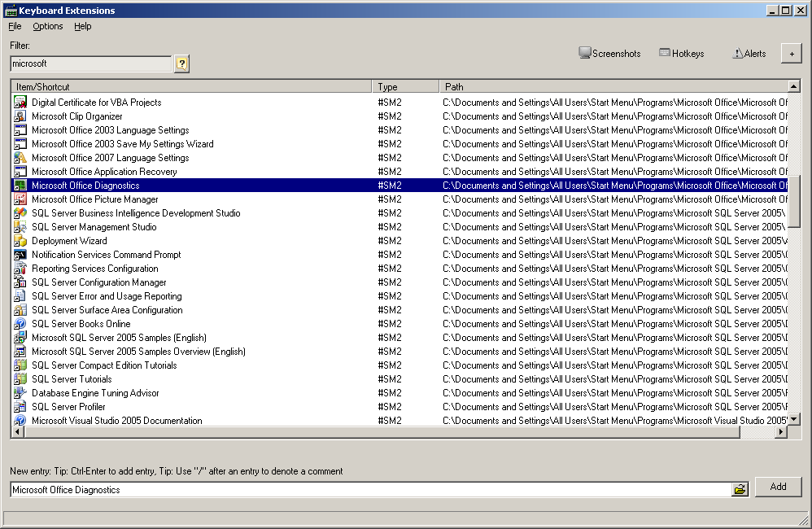Viewport: 812px width, 529px height.
Task: Open the Hotkeys panel
Action: tap(681, 54)
